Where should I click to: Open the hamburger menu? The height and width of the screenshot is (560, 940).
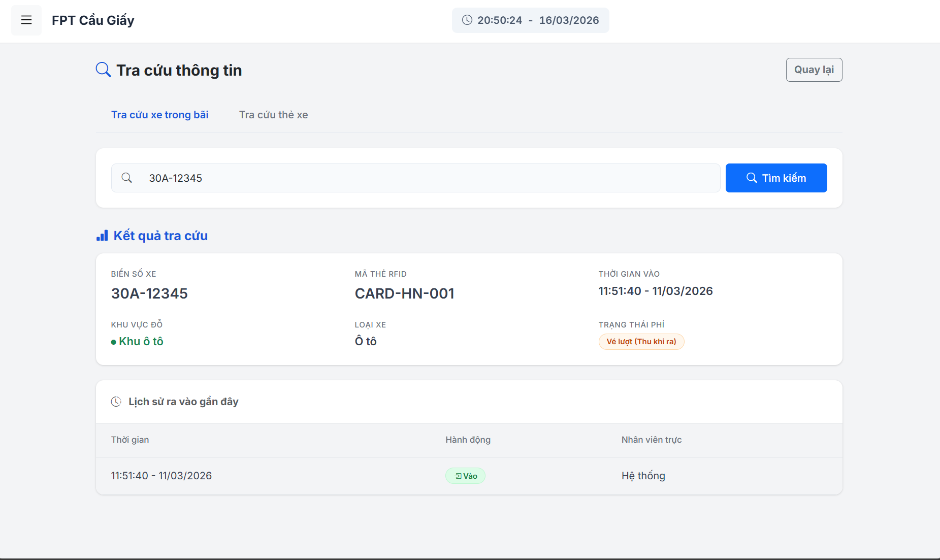pos(26,20)
